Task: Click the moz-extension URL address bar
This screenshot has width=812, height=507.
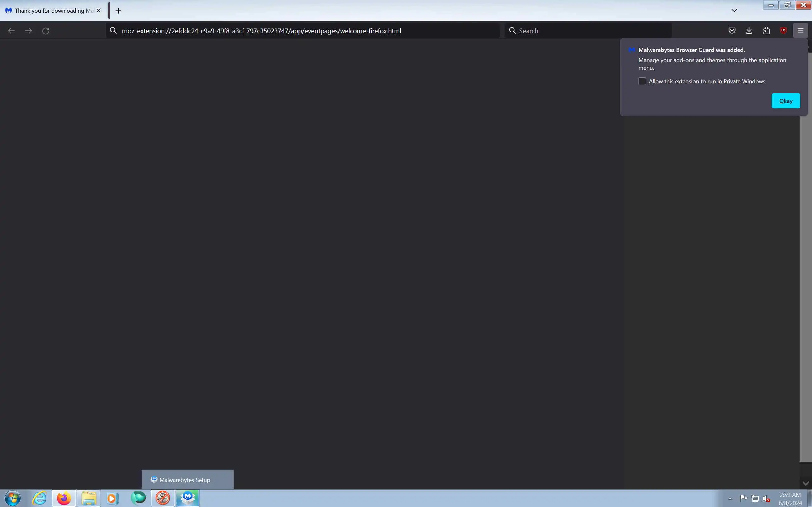Action: (302, 31)
